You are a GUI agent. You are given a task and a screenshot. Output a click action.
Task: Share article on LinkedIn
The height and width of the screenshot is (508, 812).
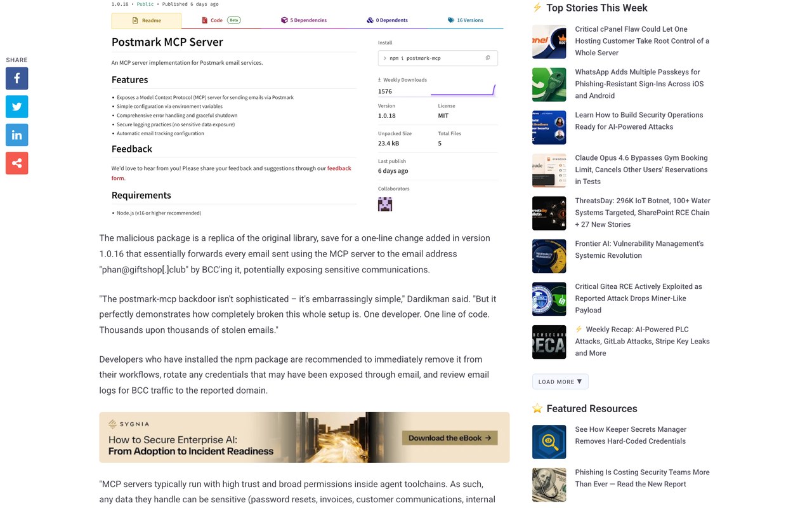(x=17, y=135)
